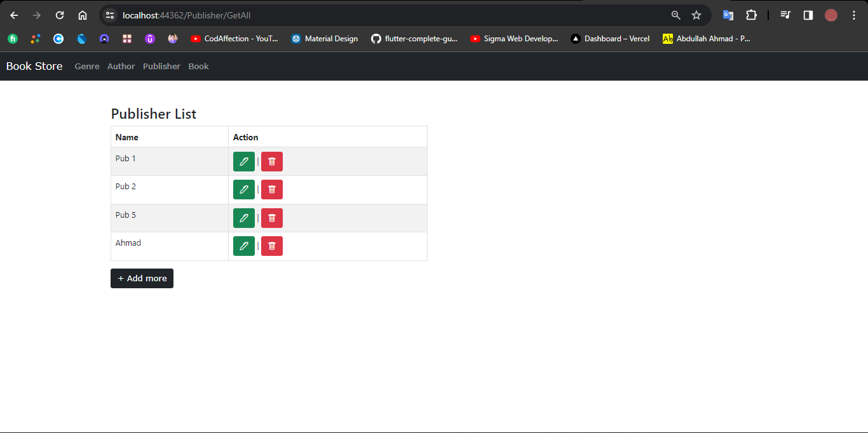Open the Book nav link

pos(198,66)
